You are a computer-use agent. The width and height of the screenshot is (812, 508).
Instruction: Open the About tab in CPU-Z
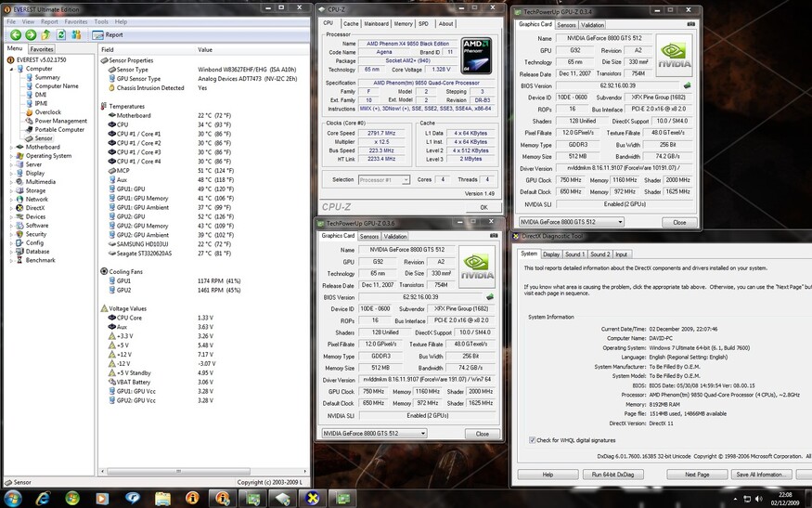[x=445, y=24]
